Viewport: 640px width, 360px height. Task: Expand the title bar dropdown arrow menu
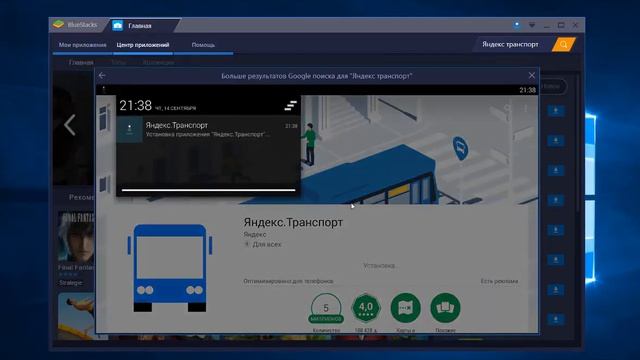click(x=532, y=25)
